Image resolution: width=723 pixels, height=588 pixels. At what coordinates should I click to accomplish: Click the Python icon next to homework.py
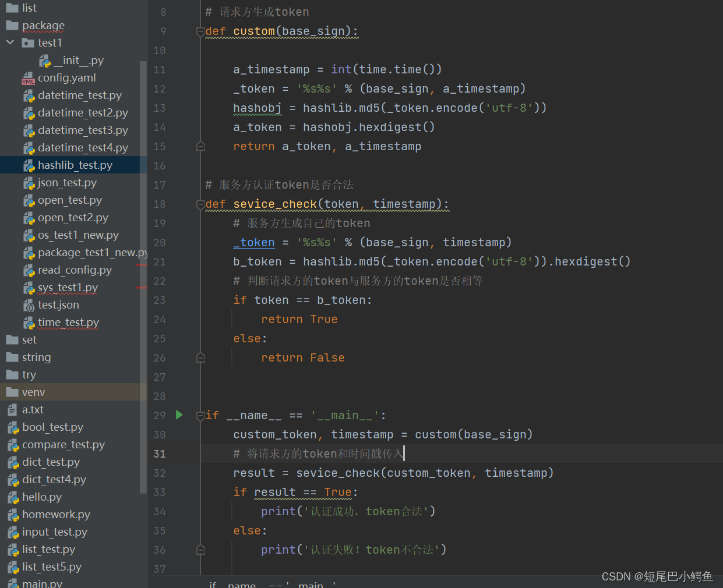point(13,515)
